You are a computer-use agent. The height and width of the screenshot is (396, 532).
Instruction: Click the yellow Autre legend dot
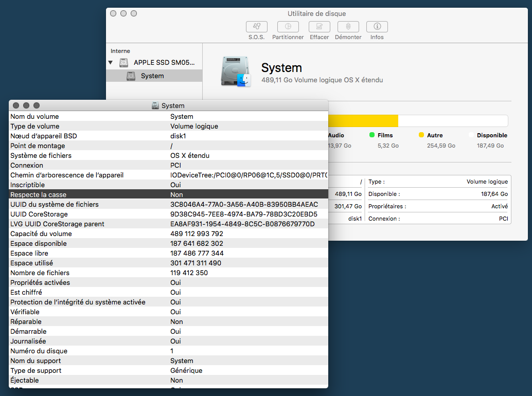pos(421,135)
